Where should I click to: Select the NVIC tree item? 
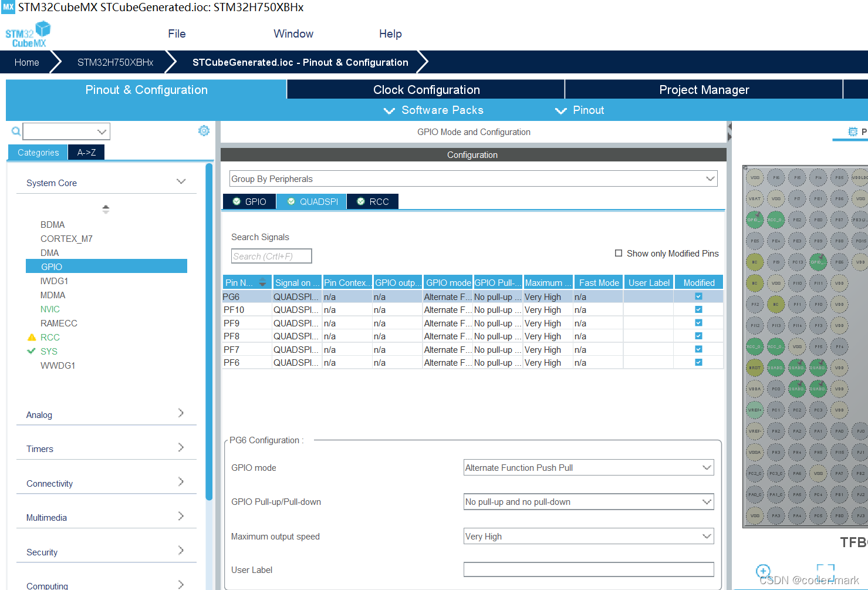(x=50, y=309)
